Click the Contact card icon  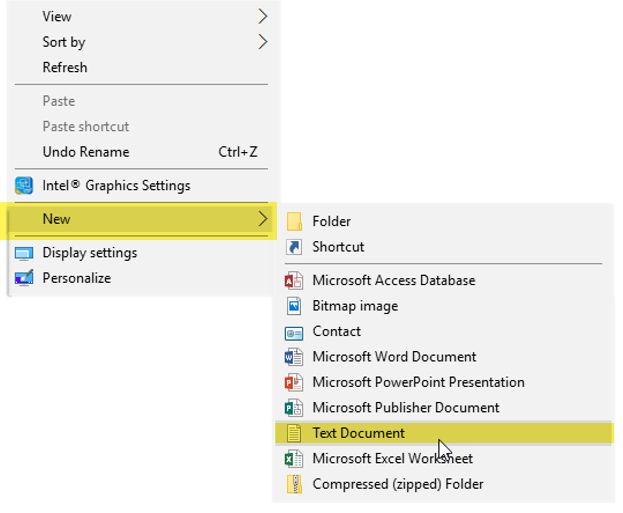(294, 332)
